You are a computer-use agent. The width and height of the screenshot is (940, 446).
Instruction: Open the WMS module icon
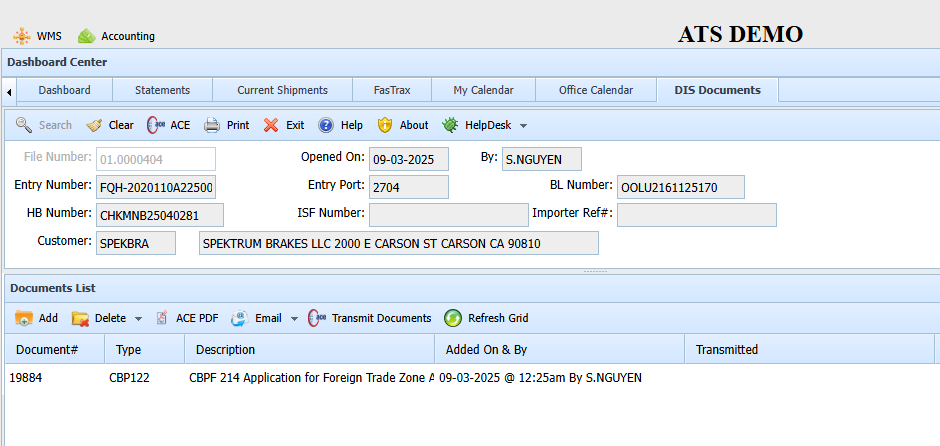[x=21, y=36]
